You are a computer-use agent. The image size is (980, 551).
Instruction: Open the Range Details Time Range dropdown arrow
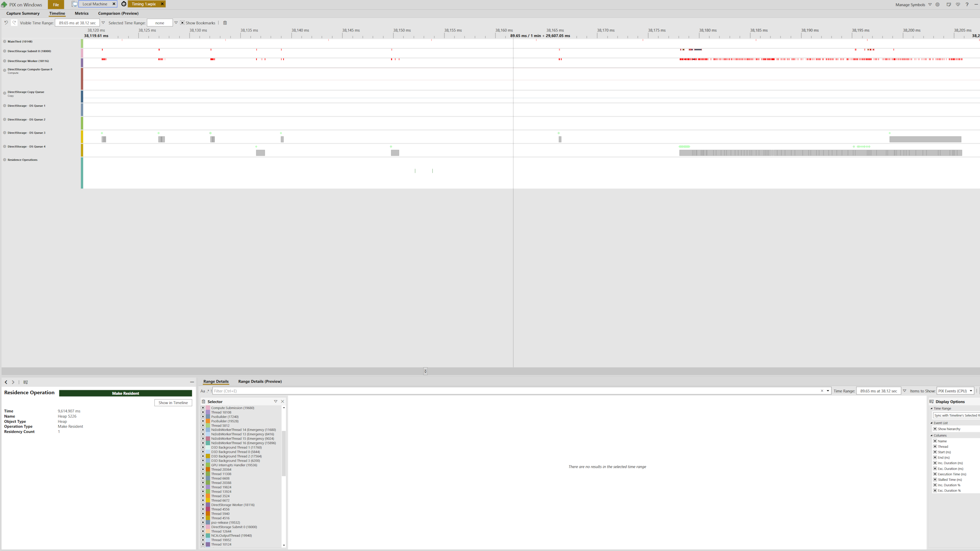(x=905, y=391)
